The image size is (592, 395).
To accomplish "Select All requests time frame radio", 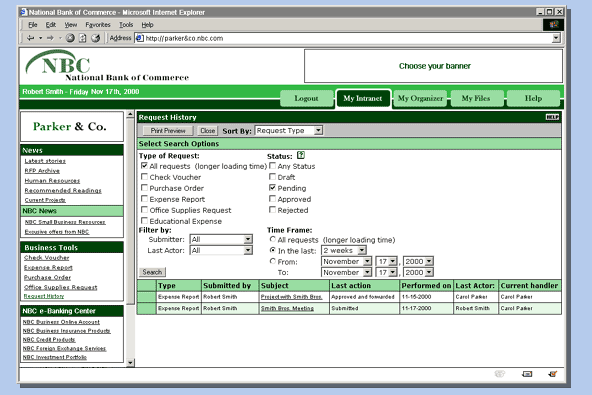I will pos(273,239).
